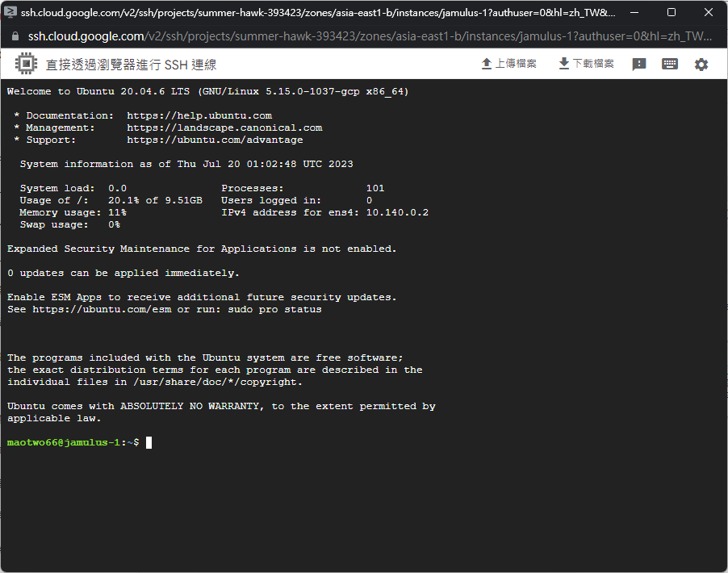This screenshot has height=573, width=728.
Task: Open the keyboard shortcuts icon
Action: click(670, 64)
